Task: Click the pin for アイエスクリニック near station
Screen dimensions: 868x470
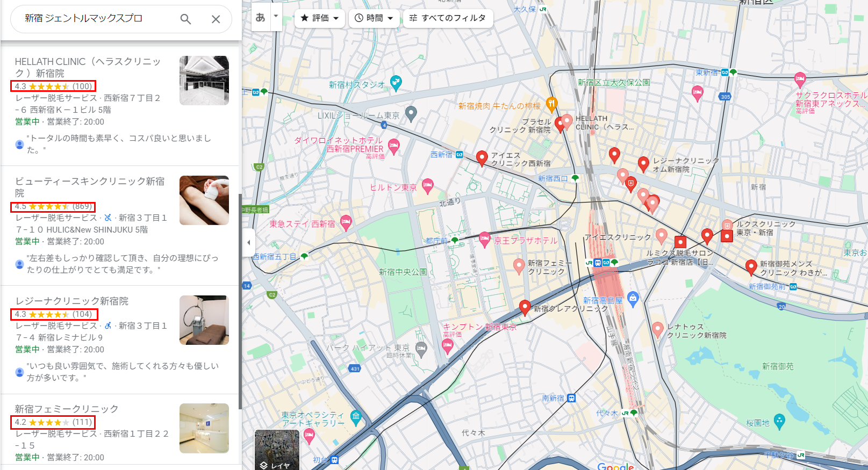Action: coord(662,236)
